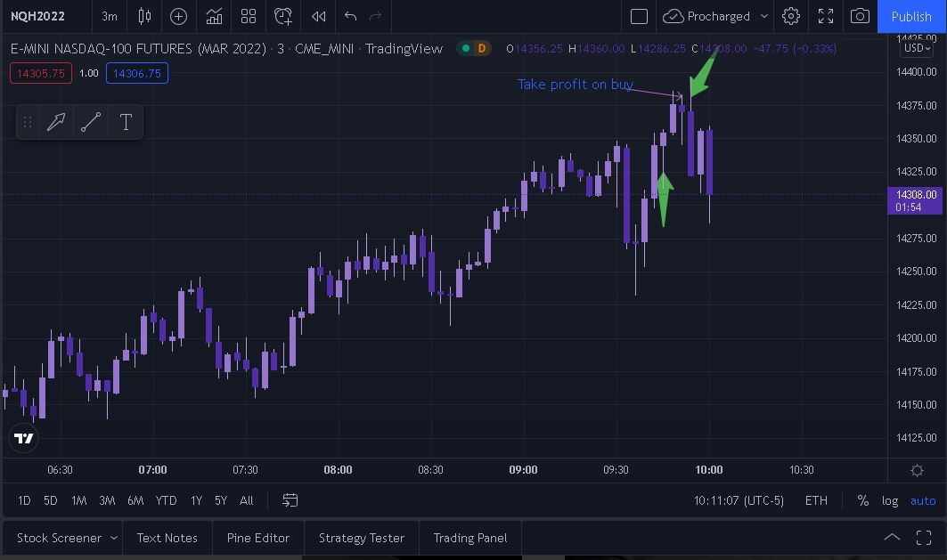Click the blue Publish button
Viewport: 947px width, 560px height.
coord(911,16)
